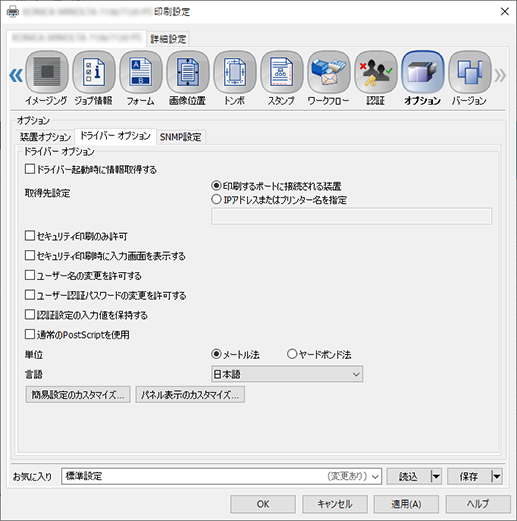Select the ワークフロー (Workflow) icon

click(x=329, y=72)
